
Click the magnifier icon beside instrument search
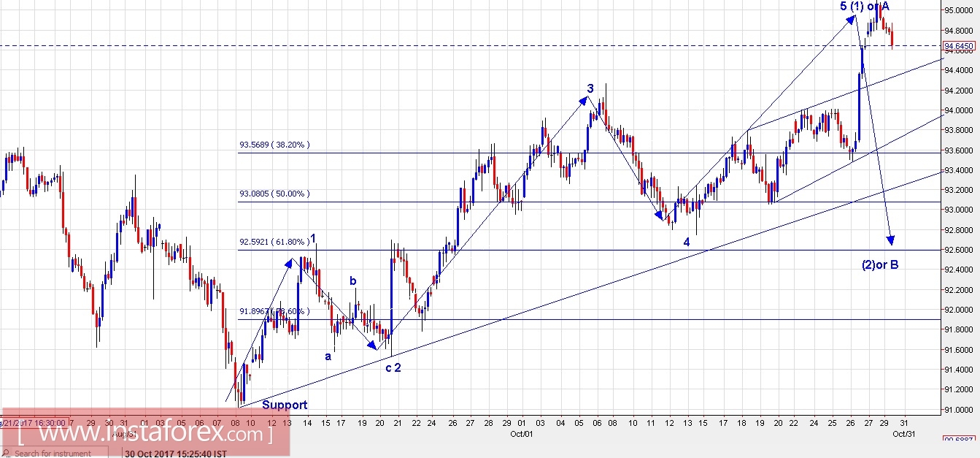(7, 454)
